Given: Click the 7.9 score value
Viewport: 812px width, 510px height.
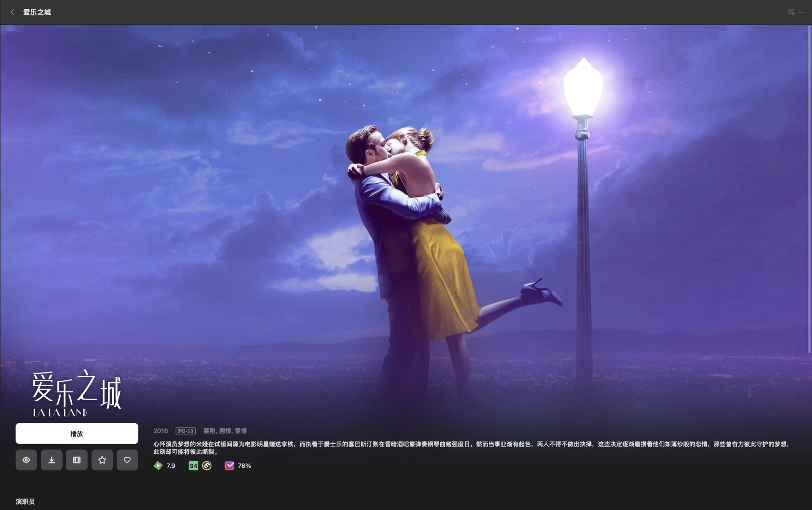Looking at the screenshot, I should click(x=171, y=466).
